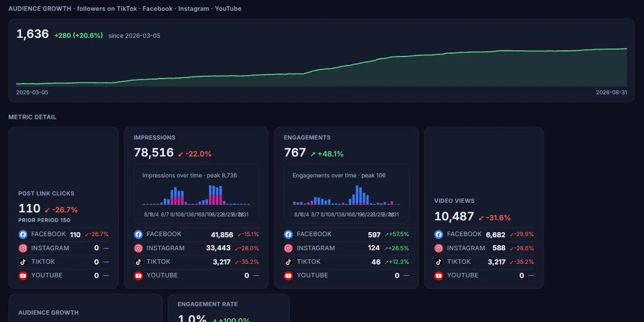This screenshot has width=644, height=322.
Task: Click TikTok icon in Impressions card
Action: 138,262
